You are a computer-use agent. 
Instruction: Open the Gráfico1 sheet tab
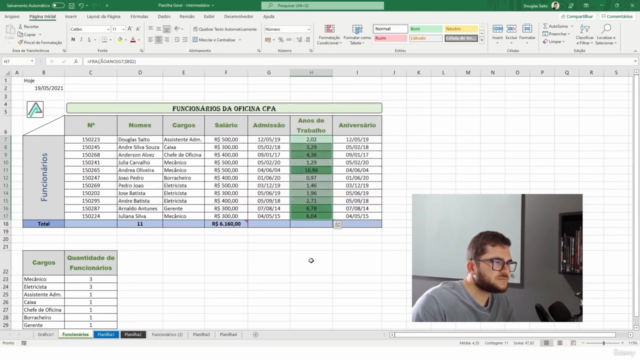[46, 334]
